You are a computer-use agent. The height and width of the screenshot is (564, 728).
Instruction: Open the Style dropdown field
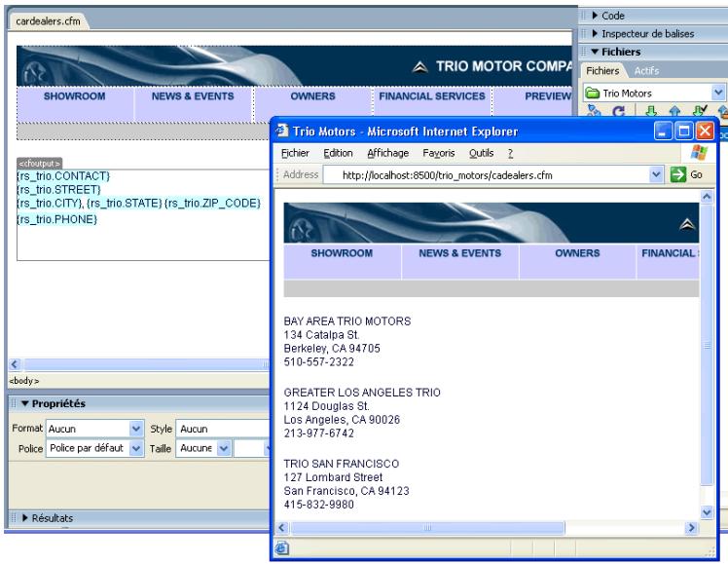(223, 429)
